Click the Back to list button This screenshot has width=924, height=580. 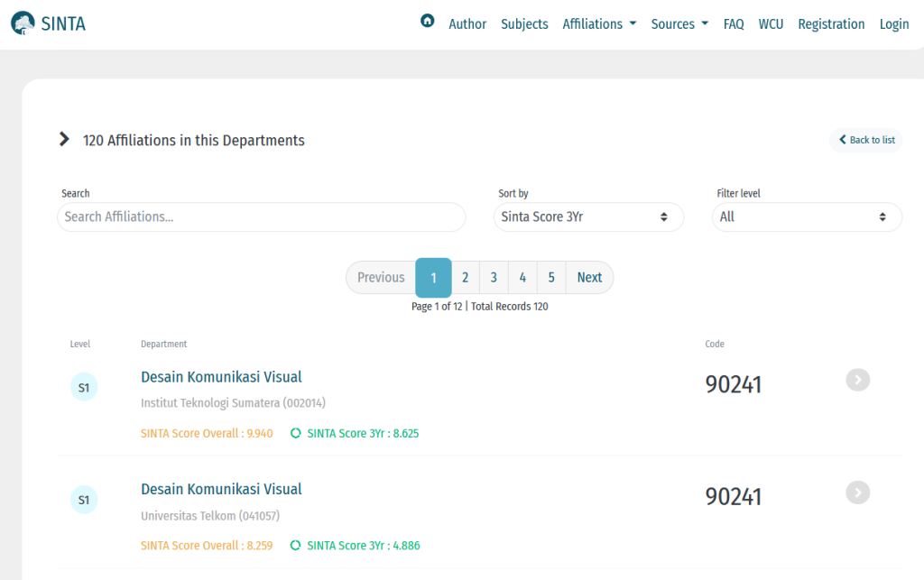coord(866,140)
